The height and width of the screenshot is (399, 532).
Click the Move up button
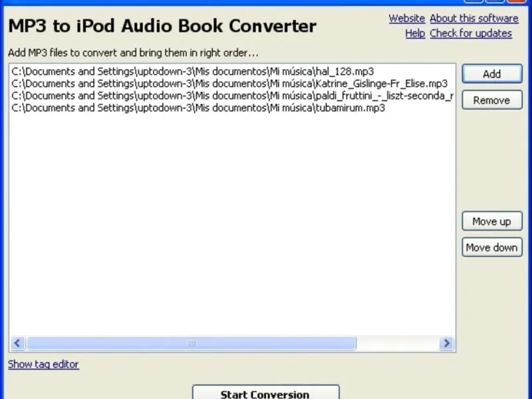pos(492,221)
